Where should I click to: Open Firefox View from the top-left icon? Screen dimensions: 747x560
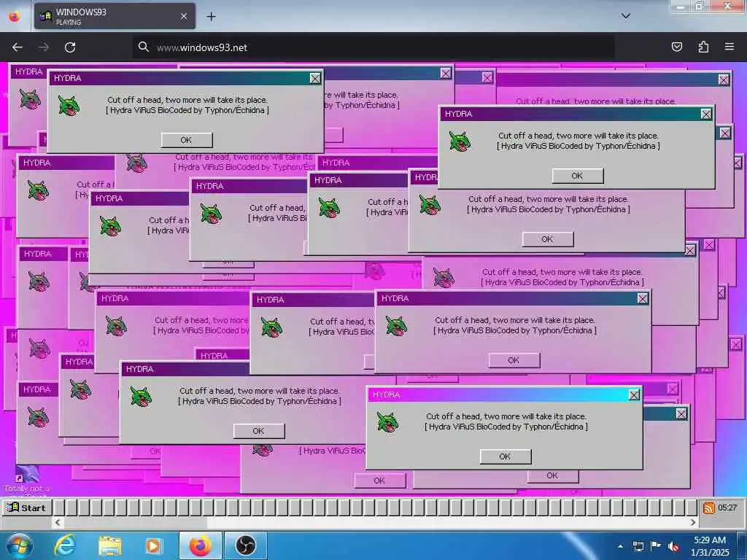point(15,17)
